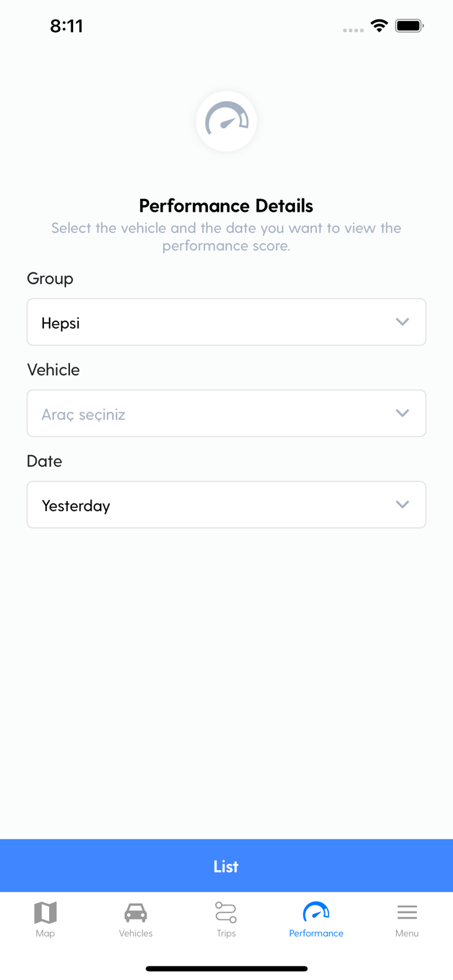The height and width of the screenshot is (980, 453).
Task: Switch to the Vehicles tab label
Action: (135, 934)
